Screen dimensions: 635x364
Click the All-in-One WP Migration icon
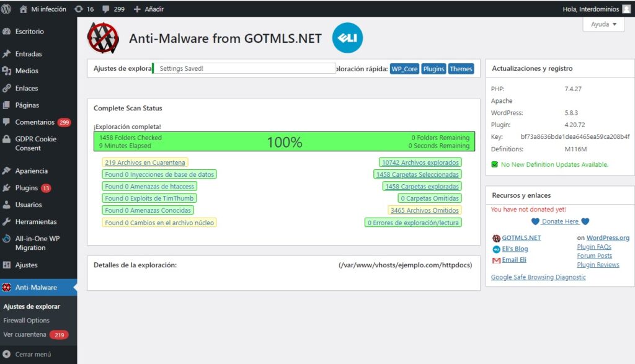click(6, 239)
